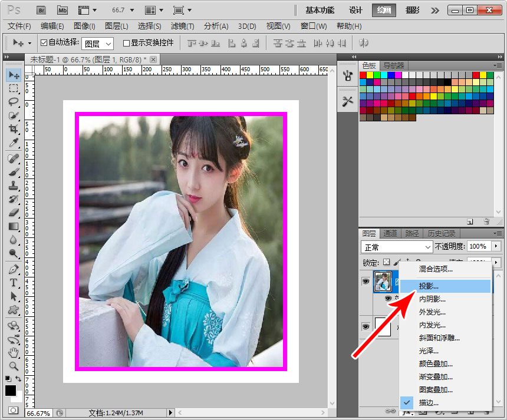
Task: Select the Gradient tool
Action: pyautogui.click(x=14, y=226)
